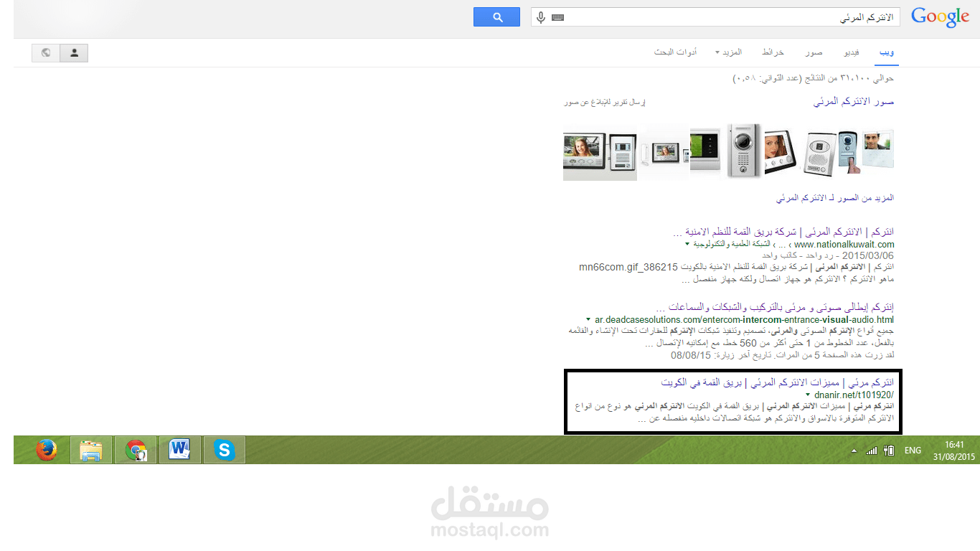Open thumbnail of silver camera door panel
Screen dimensions: 980x551
coord(745,151)
